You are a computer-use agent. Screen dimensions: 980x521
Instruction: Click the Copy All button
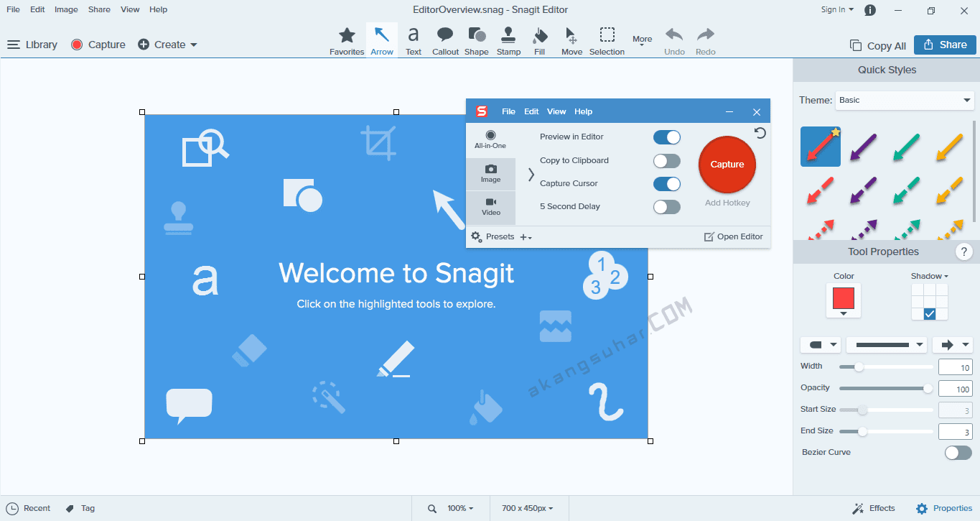point(878,45)
